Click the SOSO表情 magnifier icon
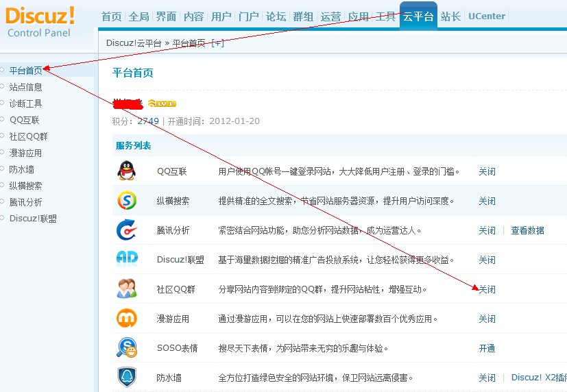 pos(127,347)
